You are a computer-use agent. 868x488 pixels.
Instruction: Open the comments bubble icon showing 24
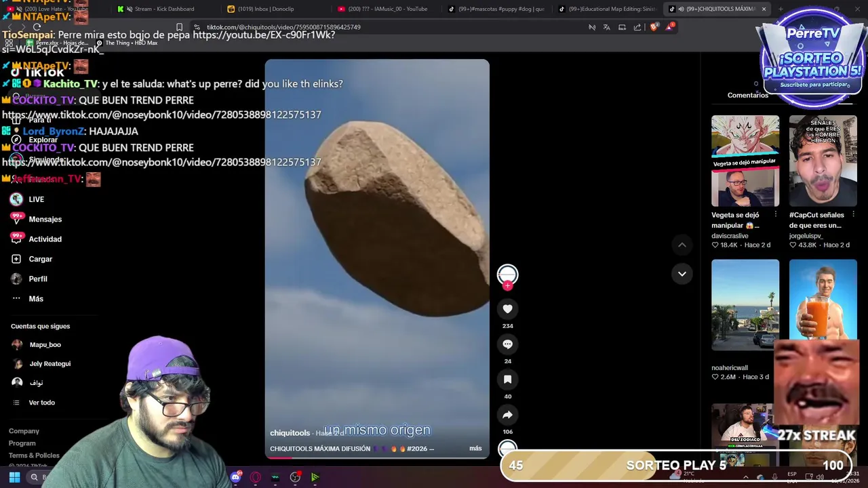[x=507, y=344]
